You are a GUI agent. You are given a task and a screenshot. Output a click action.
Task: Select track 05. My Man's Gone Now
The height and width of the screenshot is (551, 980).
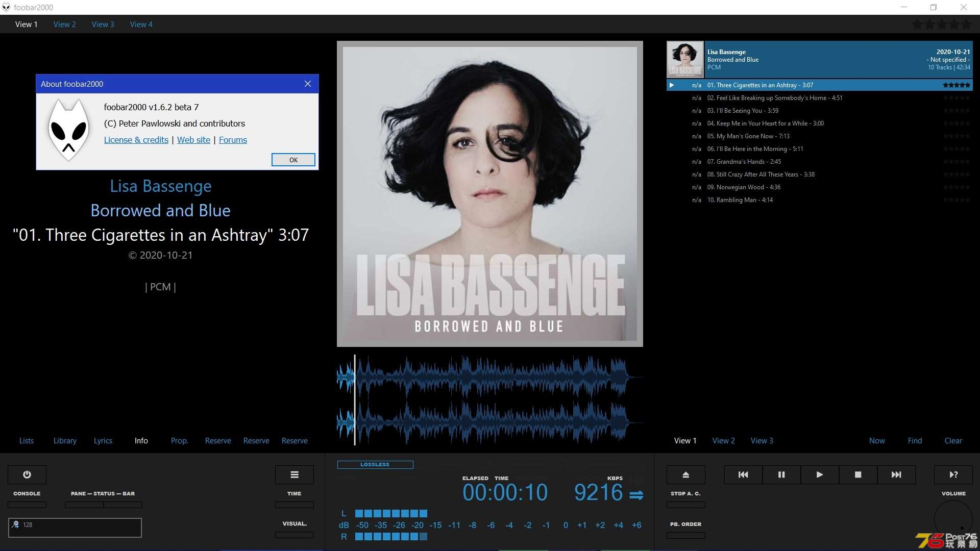820,136
